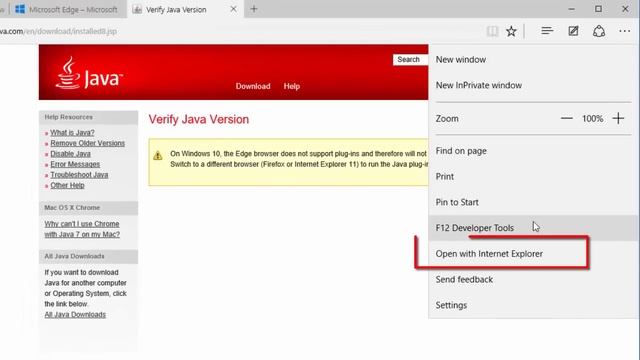Open a new tab with plus button
The height and width of the screenshot is (360, 640).
[254, 9]
